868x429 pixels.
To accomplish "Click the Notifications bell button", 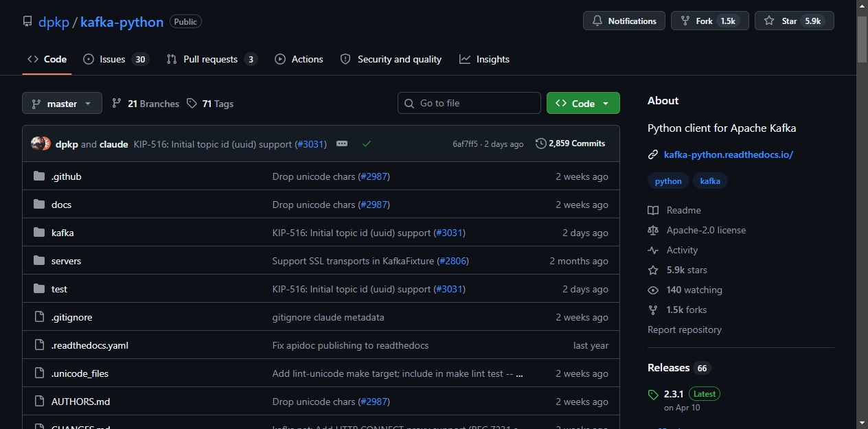I will (624, 21).
